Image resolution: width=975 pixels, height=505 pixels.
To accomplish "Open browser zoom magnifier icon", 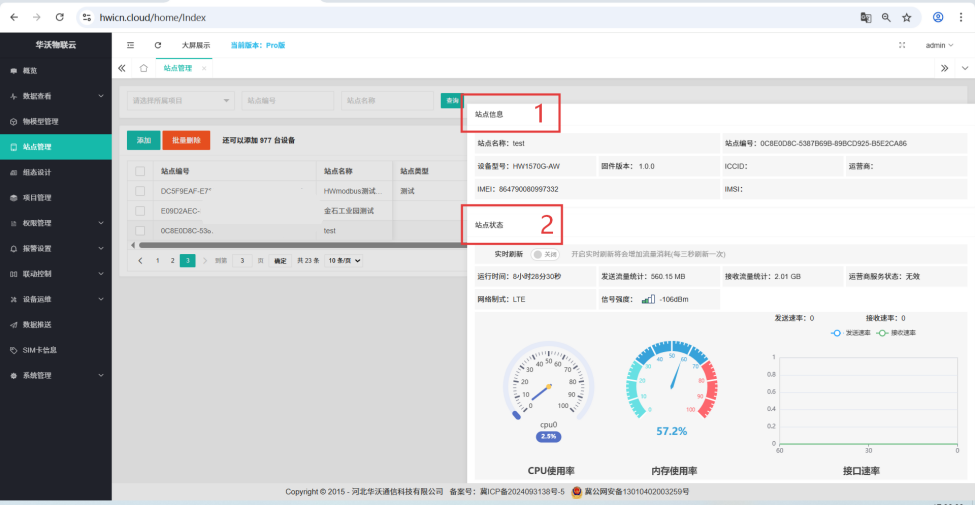I will click(886, 17).
